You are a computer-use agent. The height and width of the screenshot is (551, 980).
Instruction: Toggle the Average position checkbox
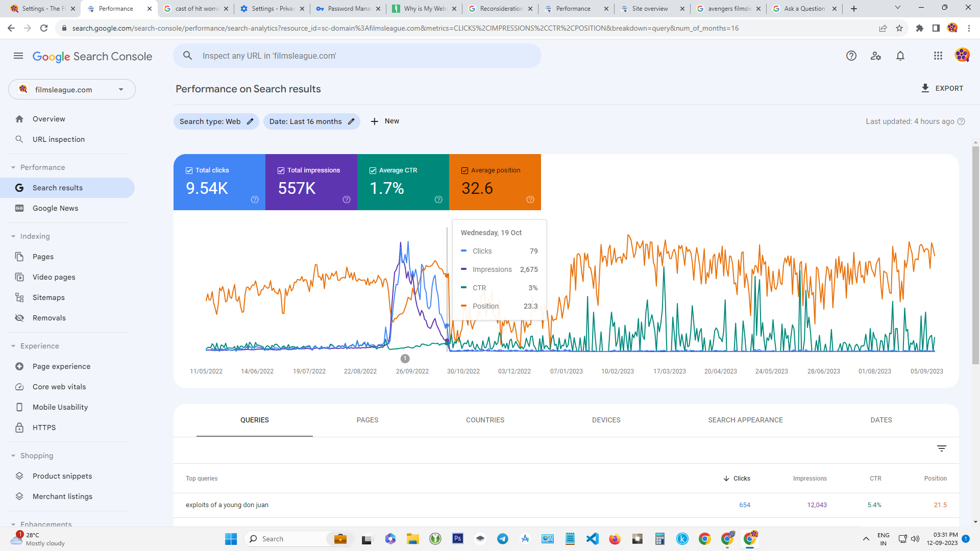(x=464, y=170)
